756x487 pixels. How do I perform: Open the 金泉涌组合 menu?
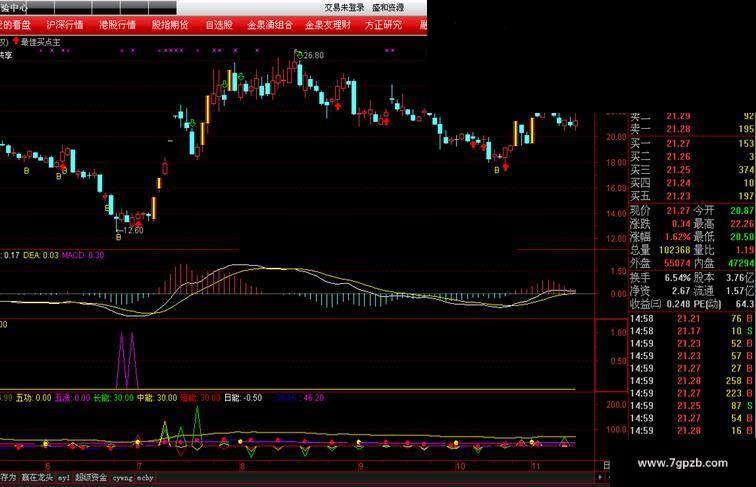[x=270, y=25]
